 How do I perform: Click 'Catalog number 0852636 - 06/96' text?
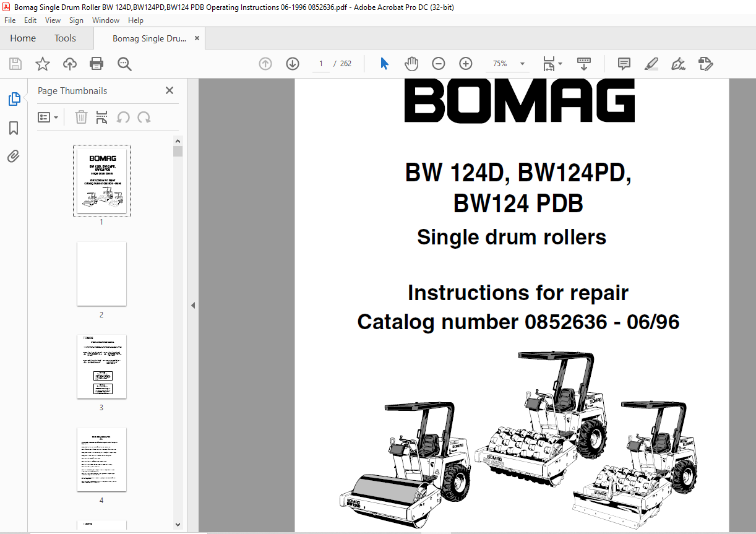518,322
